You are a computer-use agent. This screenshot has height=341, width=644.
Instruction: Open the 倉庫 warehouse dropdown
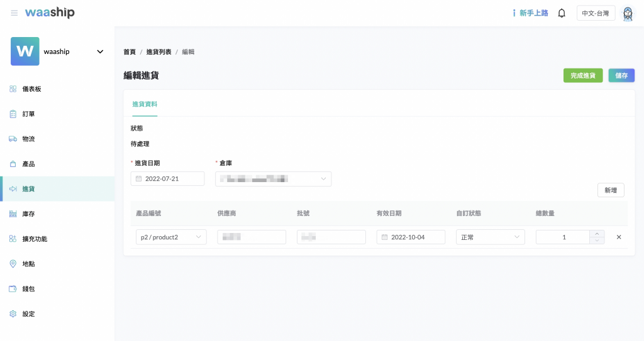[273, 179]
